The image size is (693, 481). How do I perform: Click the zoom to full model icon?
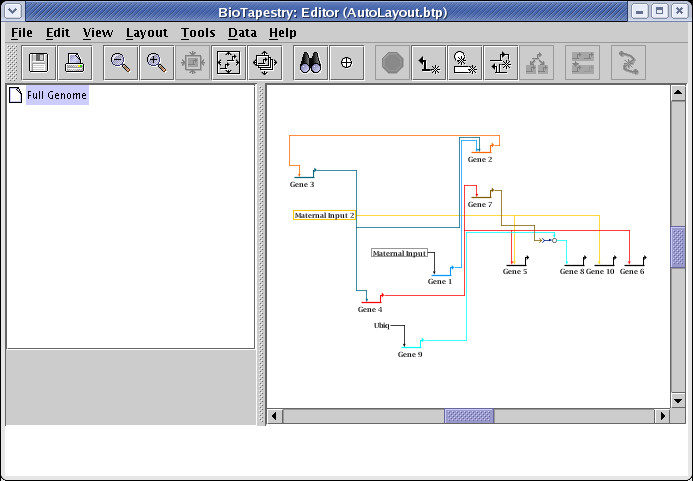click(x=229, y=63)
